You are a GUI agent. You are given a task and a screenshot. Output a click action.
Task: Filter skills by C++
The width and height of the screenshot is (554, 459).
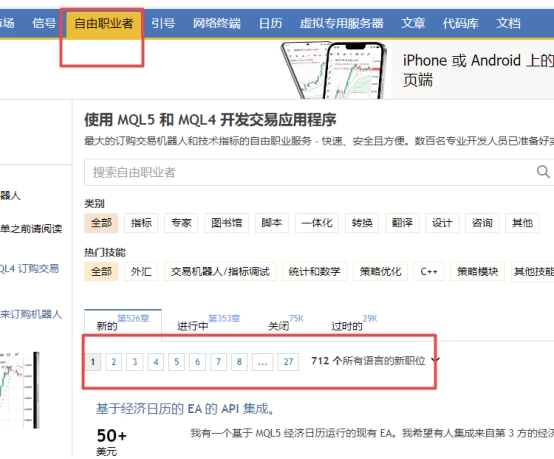429,272
